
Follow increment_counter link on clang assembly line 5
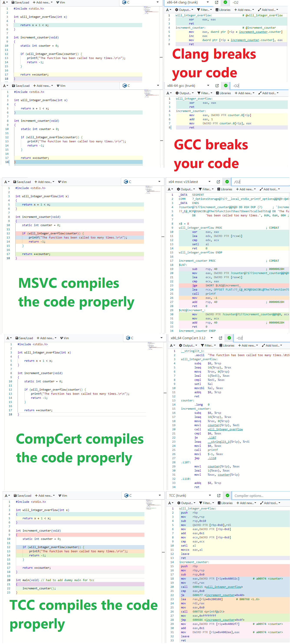point(253,32)
